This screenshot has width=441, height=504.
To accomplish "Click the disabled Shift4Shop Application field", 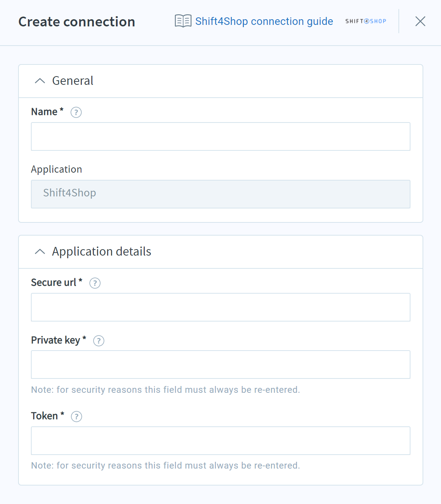I will click(220, 194).
